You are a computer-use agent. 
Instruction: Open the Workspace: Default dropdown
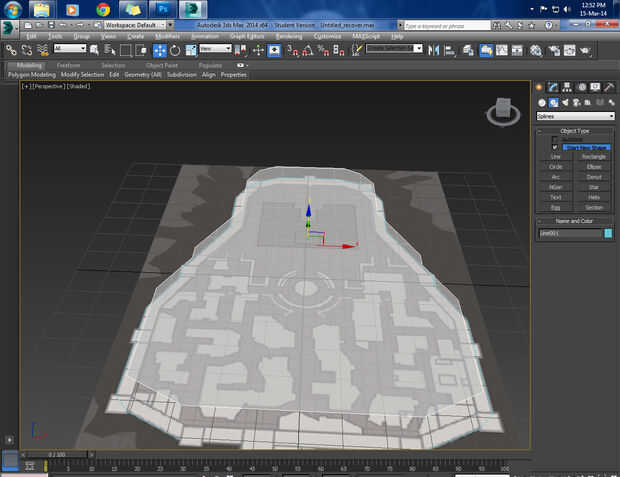pos(136,24)
